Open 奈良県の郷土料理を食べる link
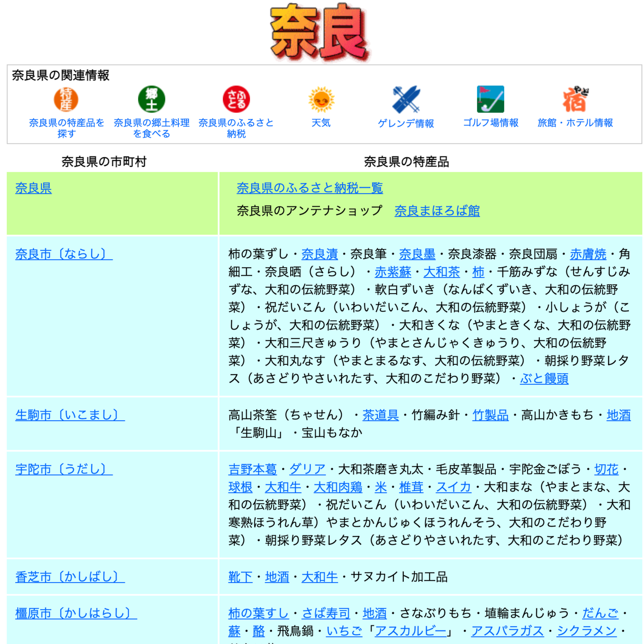 (151, 128)
